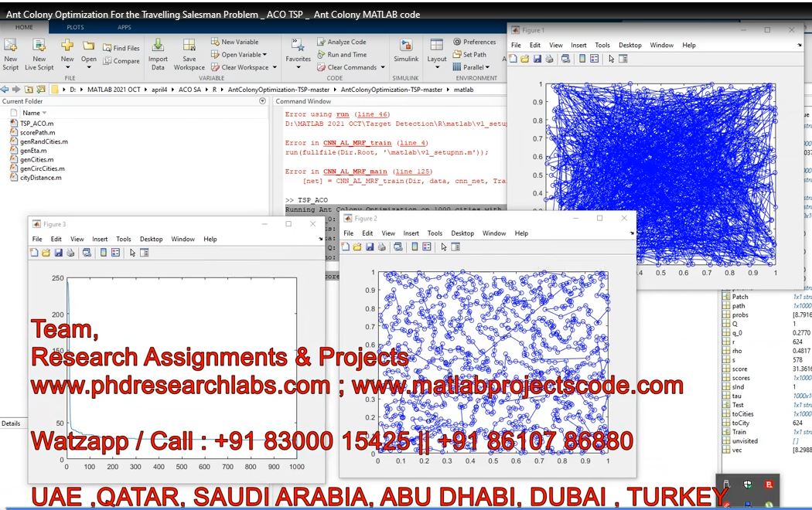Viewport: 812px width, 510px height.
Task: Go forward using the address bar arrow
Action: click(16, 90)
